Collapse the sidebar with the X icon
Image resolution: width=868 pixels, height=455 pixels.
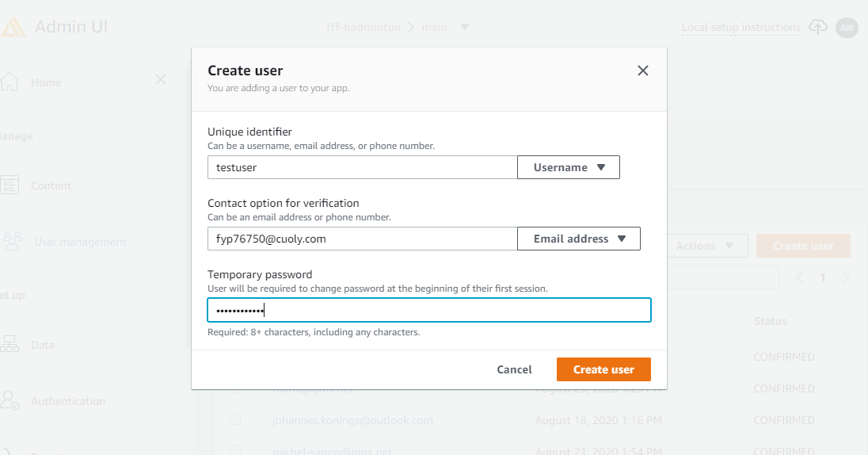tap(161, 80)
